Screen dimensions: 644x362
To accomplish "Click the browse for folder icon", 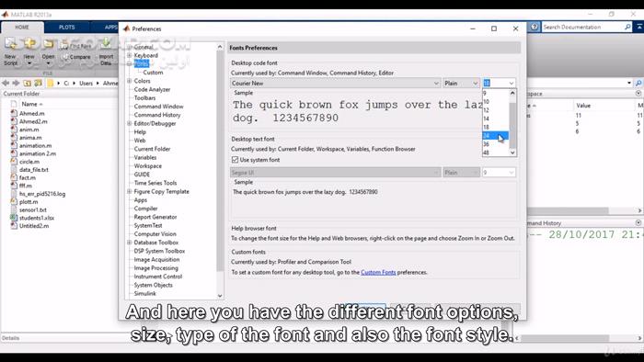I will [x=39, y=83].
